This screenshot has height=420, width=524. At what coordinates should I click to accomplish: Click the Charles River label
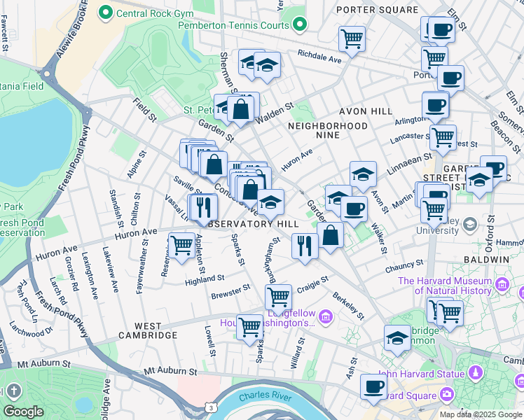click(266, 396)
